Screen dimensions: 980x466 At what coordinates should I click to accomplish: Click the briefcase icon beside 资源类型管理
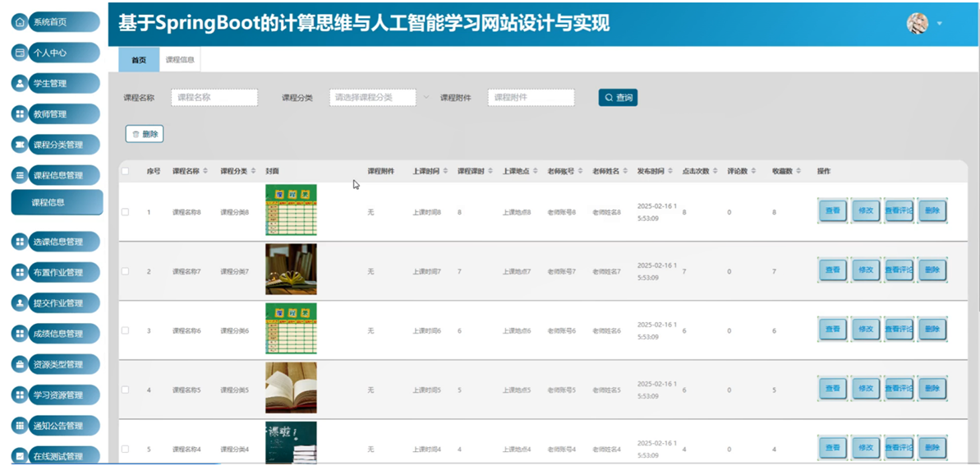pyautogui.click(x=20, y=364)
